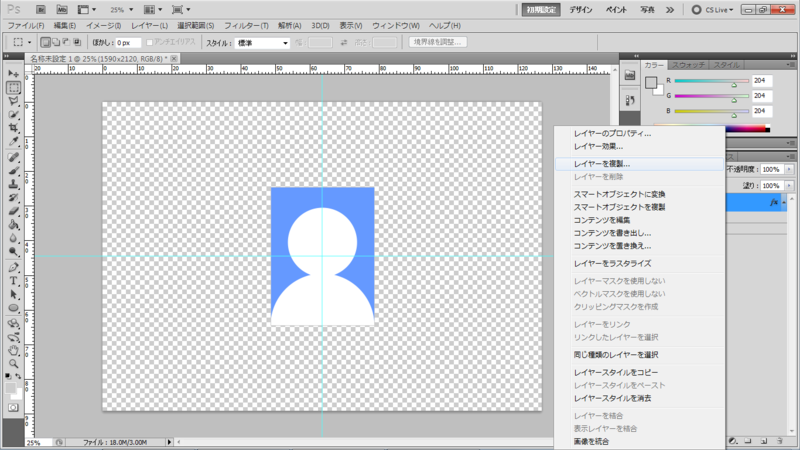Close the 名称未設定 1 document tab
The image size is (800, 450).
point(173,59)
